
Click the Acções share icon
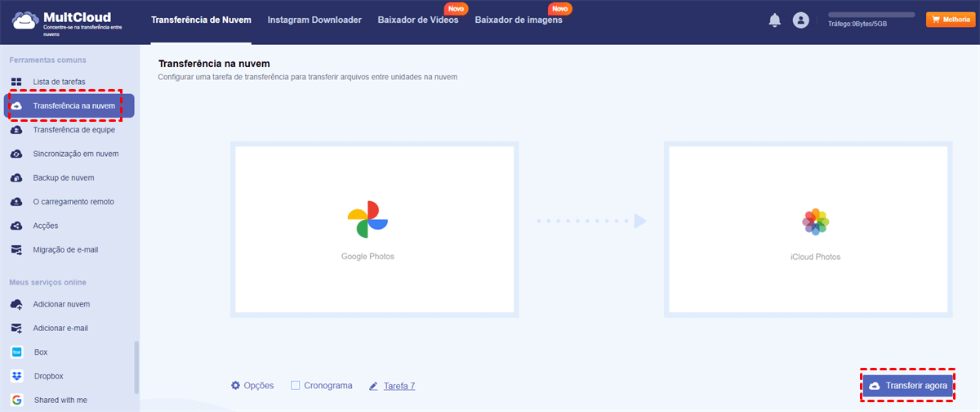(16, 226)
